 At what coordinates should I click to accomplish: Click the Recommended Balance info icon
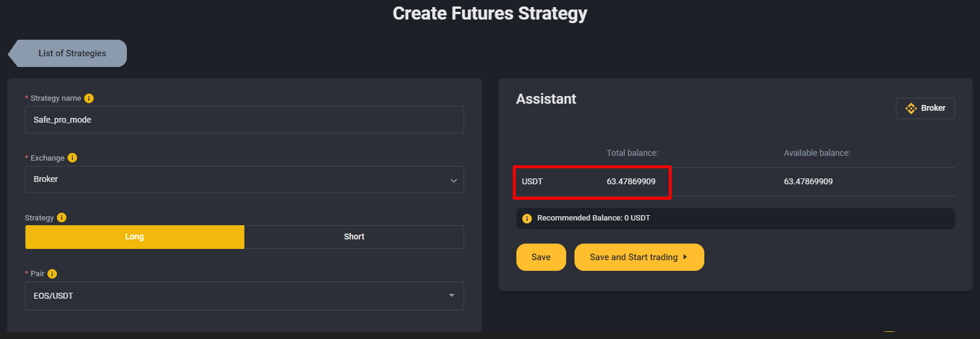click(x=527, y=219)
